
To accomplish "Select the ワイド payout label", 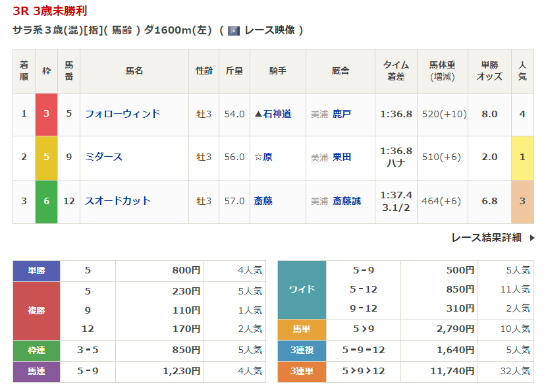I will tap(302, 289).
